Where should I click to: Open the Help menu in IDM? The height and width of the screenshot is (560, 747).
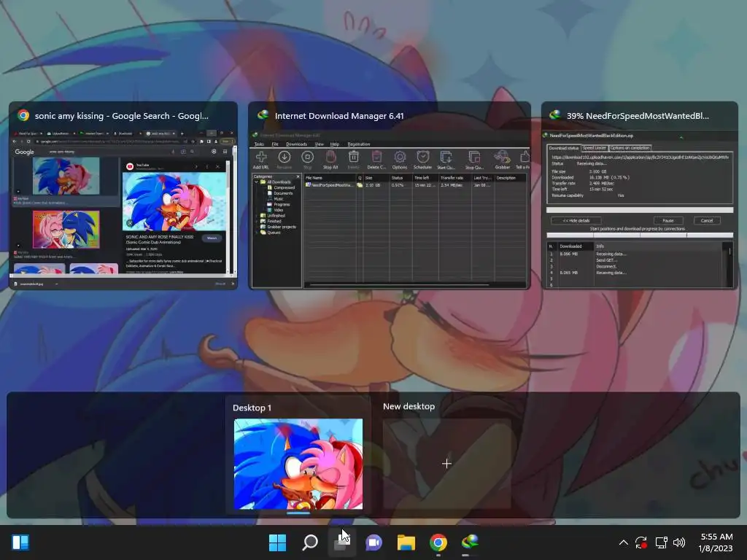[x=334, y=144]
